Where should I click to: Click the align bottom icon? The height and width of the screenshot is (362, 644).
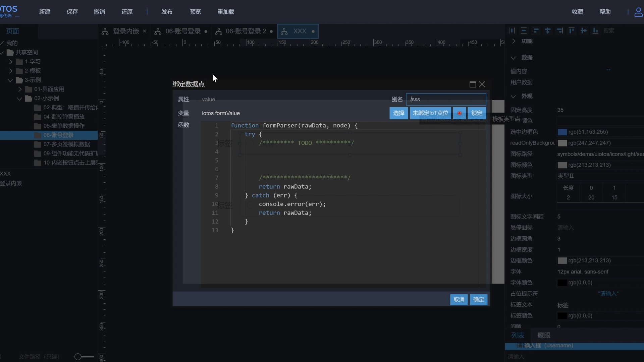595,31
